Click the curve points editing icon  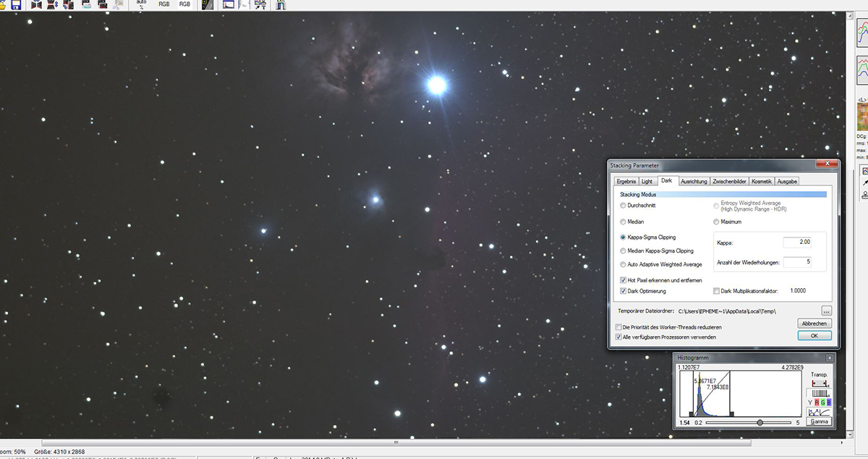pos(813,412)
